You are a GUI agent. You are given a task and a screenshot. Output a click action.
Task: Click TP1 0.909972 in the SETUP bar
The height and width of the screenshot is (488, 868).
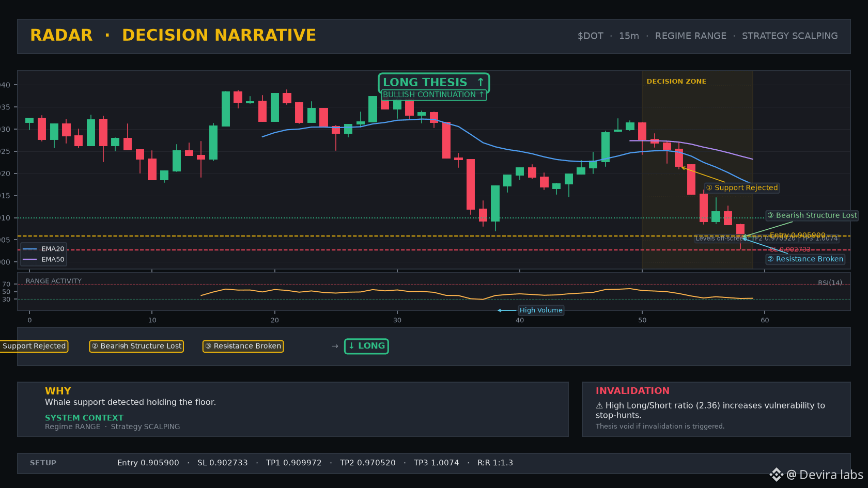click(x=293, y=463)
